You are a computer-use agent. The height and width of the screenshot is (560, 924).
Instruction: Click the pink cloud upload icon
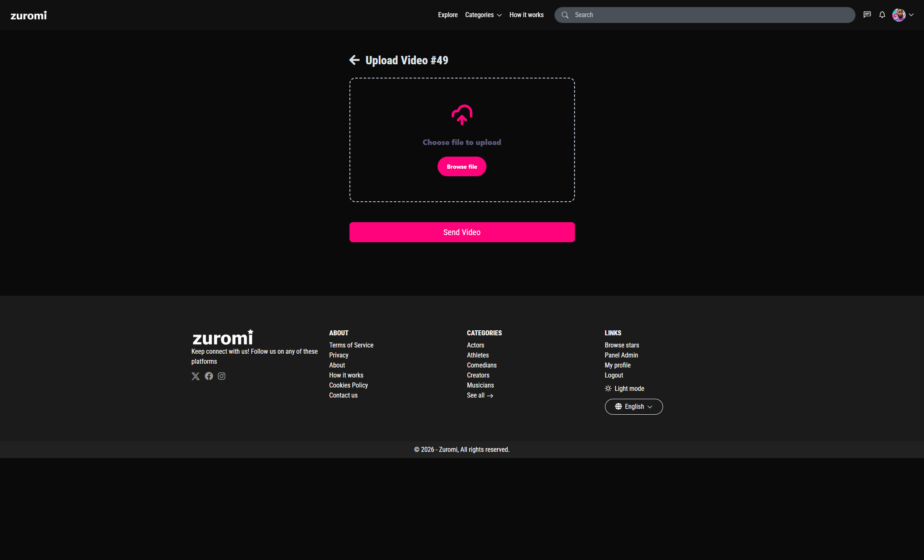[462, 115]
